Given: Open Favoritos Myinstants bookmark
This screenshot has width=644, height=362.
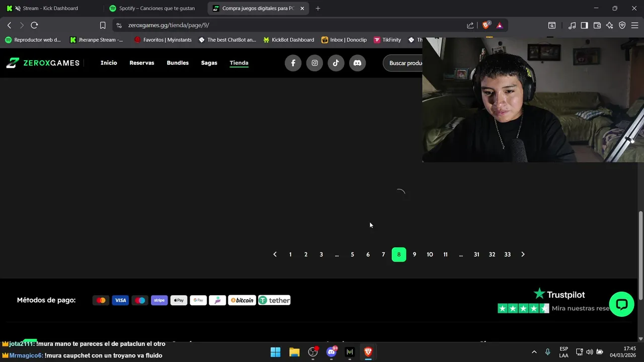Looking at the screenshot, I should click(163, 40).
